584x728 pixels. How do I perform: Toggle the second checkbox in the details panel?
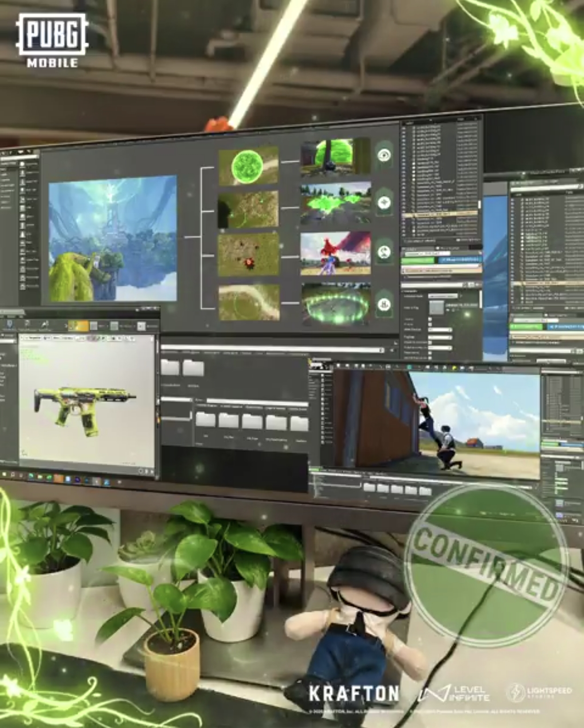coord(430,324)
